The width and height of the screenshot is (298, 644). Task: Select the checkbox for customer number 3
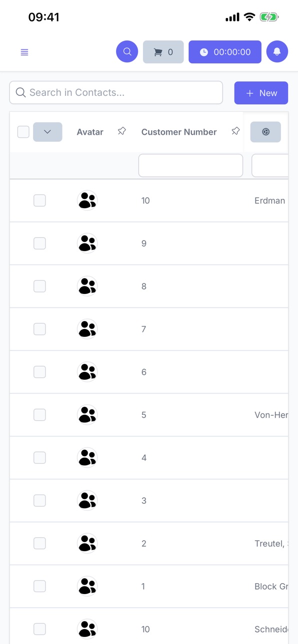click(x=39, y=501)
